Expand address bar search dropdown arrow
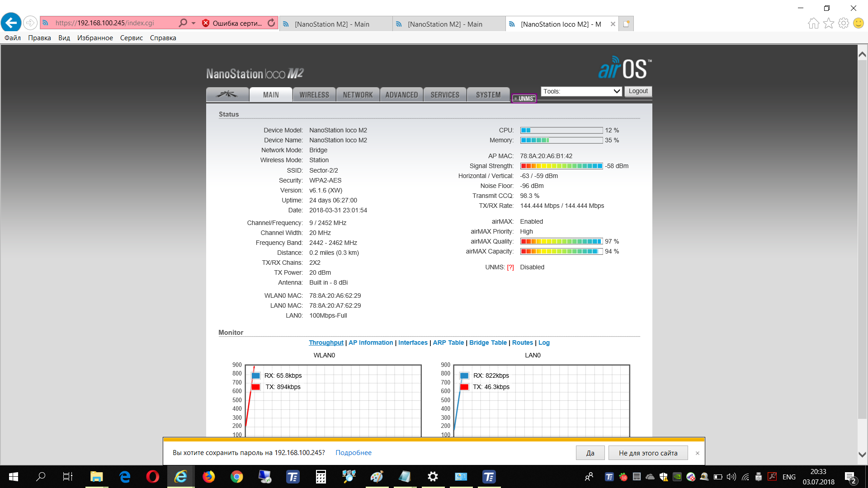Viewport: 868px width, 488px height. pyautogui.click(x=193, y=23)
